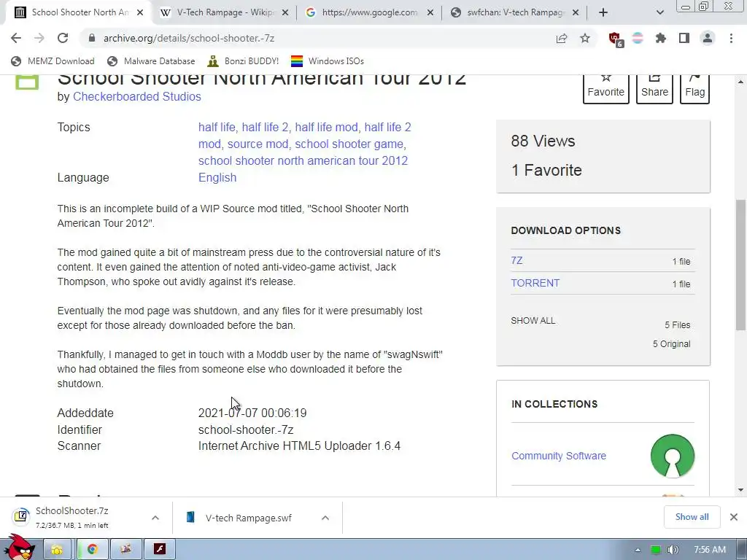Viewport: 747px width, 560px height.
Task: Open a new browser tab
Action: (x=603, y=12)
